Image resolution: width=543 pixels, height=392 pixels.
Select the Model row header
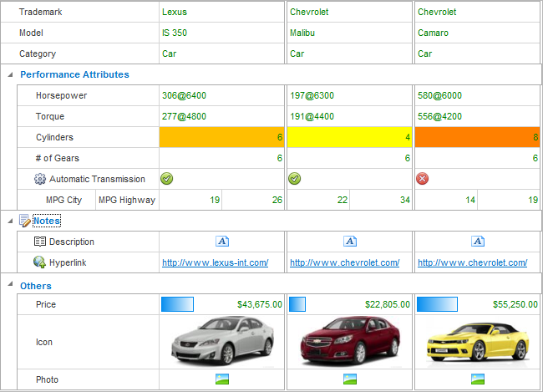click(79, 33)
